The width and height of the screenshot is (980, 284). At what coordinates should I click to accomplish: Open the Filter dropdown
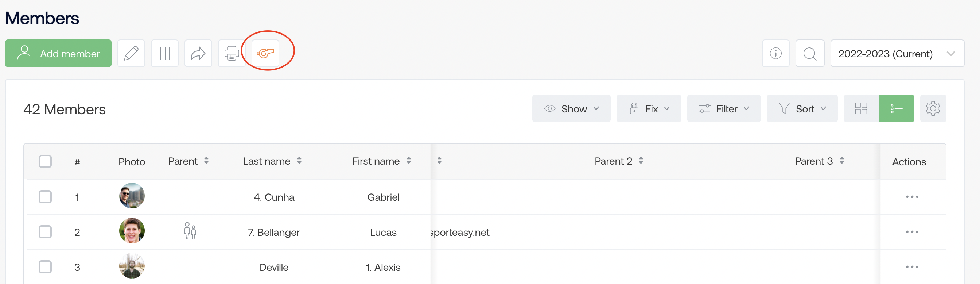pos(724,108)
